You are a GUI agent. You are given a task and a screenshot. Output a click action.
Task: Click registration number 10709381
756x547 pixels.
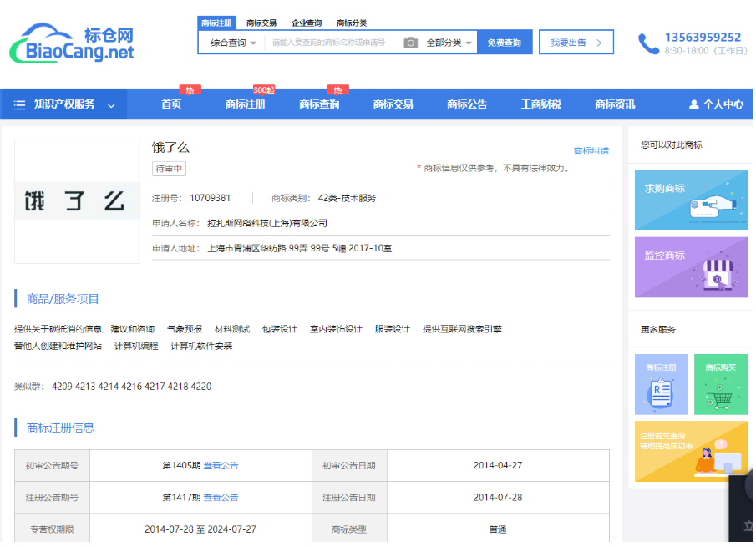pos(211,198)
